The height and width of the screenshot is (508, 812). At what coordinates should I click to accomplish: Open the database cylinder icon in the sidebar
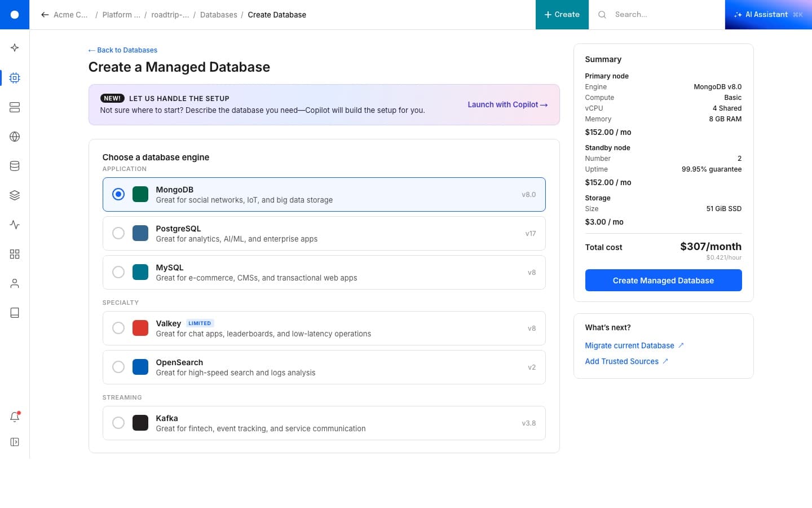(15, 166)
